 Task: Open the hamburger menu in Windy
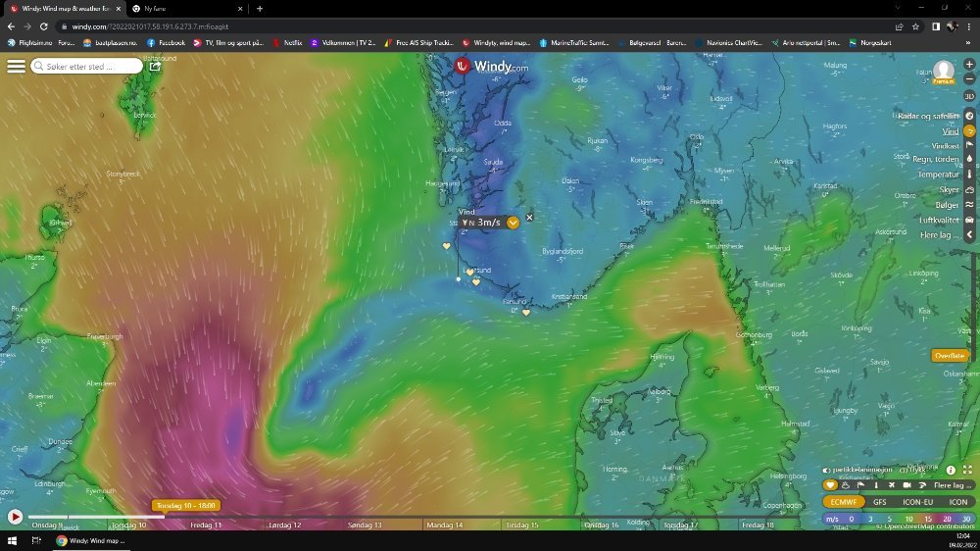(16, 66)
